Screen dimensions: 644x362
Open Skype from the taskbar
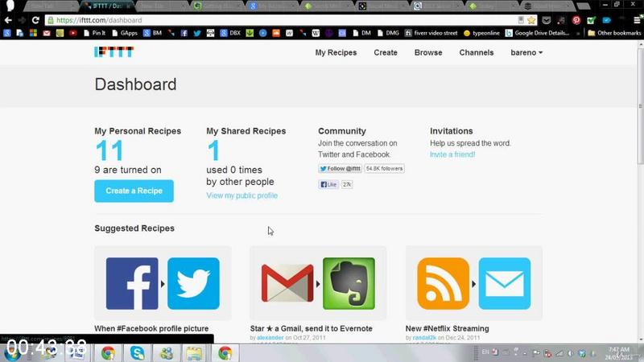(137, 353)
